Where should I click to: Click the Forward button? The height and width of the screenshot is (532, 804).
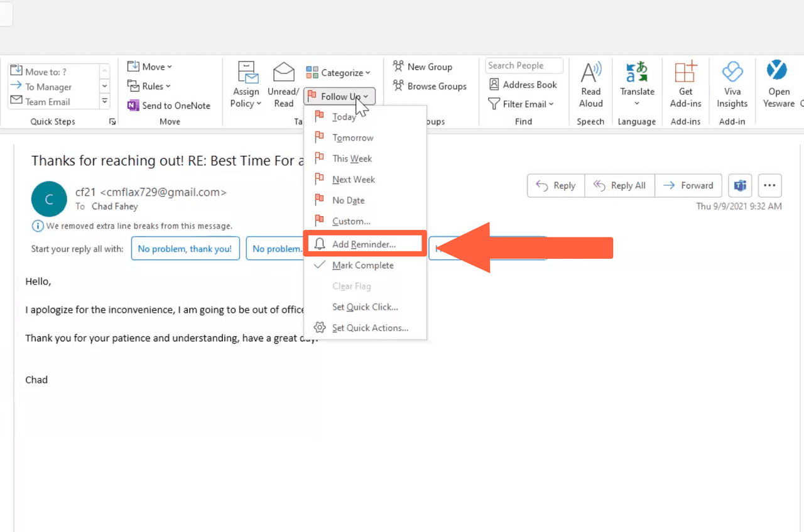tap(689, 185)
